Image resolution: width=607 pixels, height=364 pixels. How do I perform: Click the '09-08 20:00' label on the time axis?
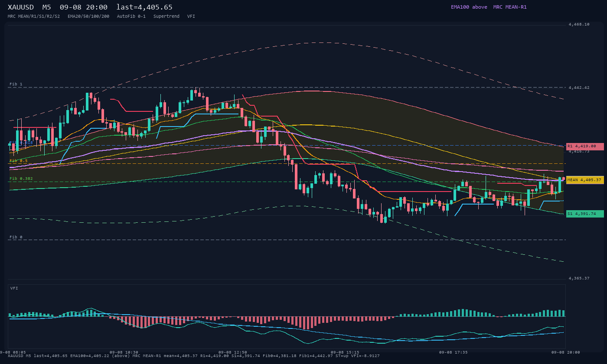[566, 352]
